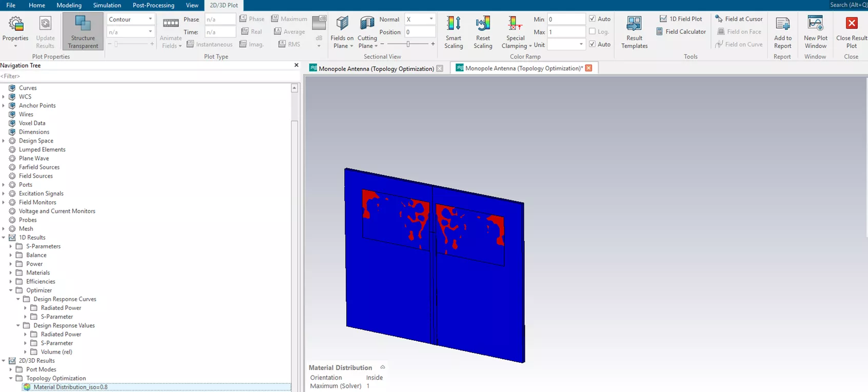Screen dimensions: 868x392
Task: Open the Contour plot type dropdown
Action: click(130, 19)
